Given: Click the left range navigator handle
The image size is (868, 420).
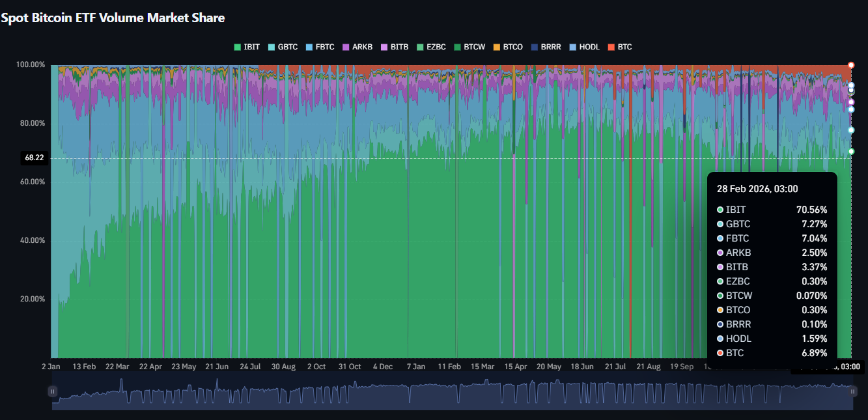Looking at the screenshot, I should pyautogui.click(x=53, y=391).
